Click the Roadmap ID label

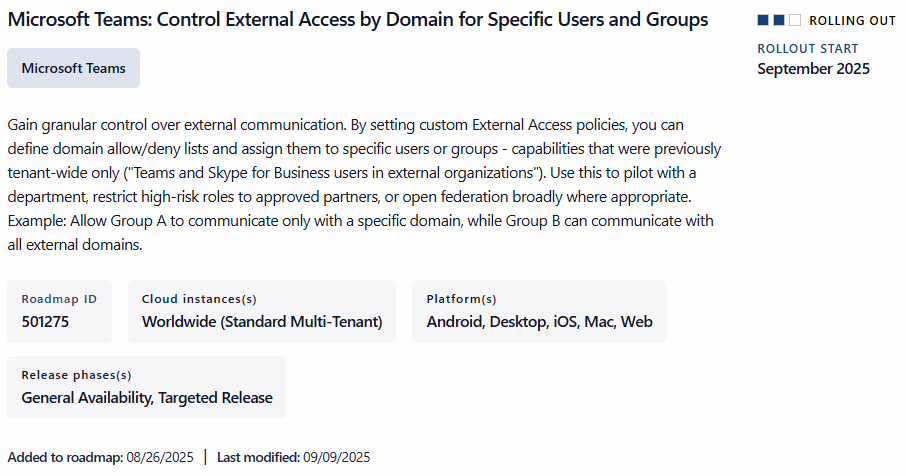[59, 299]
